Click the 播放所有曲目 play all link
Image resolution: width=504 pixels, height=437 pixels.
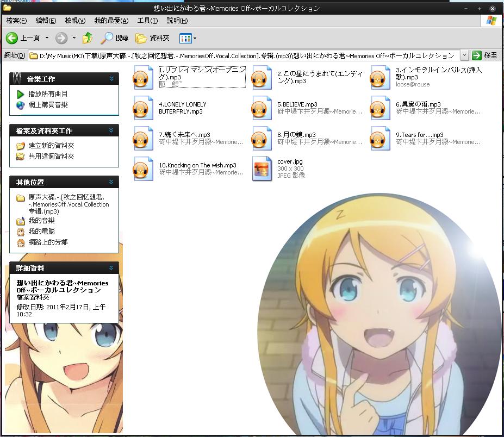48,94
